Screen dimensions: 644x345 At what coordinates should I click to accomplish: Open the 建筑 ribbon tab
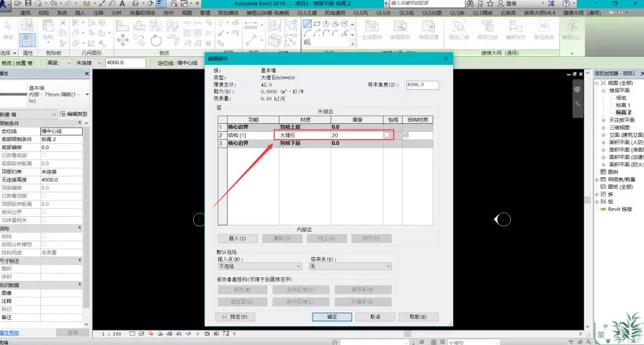coord(25,13)
